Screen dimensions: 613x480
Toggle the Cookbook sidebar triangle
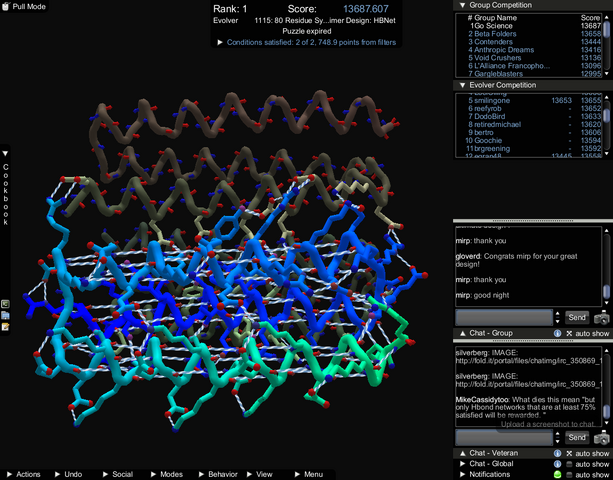click(x=5, y=154)
